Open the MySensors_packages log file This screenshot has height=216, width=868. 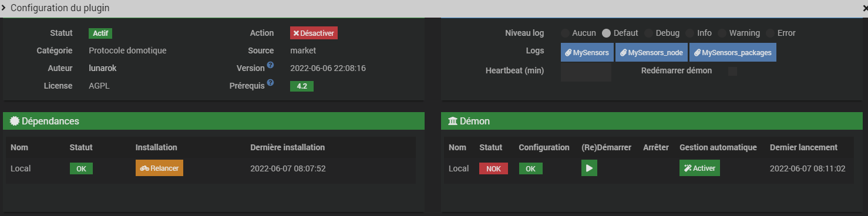pos(733,52)
